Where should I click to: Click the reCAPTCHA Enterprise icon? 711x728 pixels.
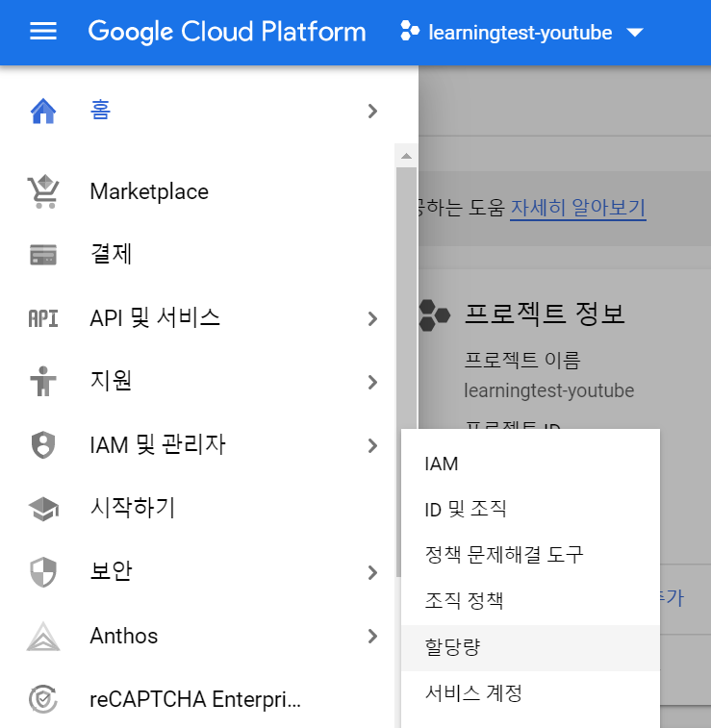click(x=43, y=699)
